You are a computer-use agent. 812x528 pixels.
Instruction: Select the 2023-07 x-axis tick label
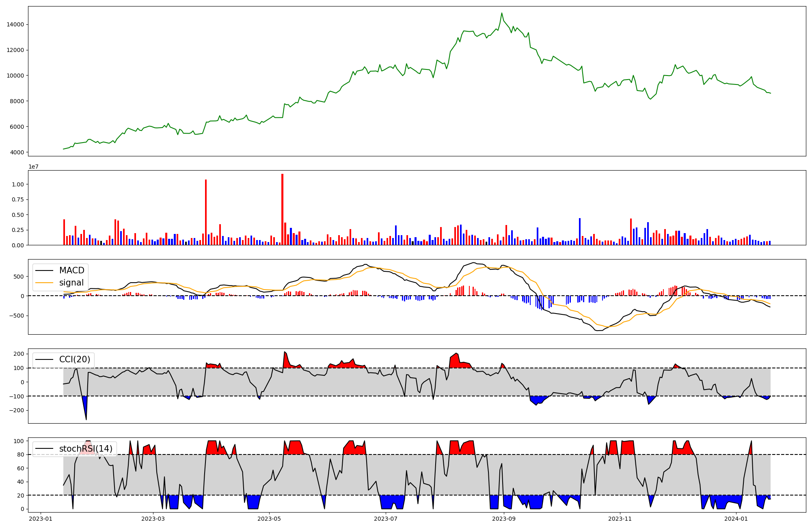click(x=385, y=519)
